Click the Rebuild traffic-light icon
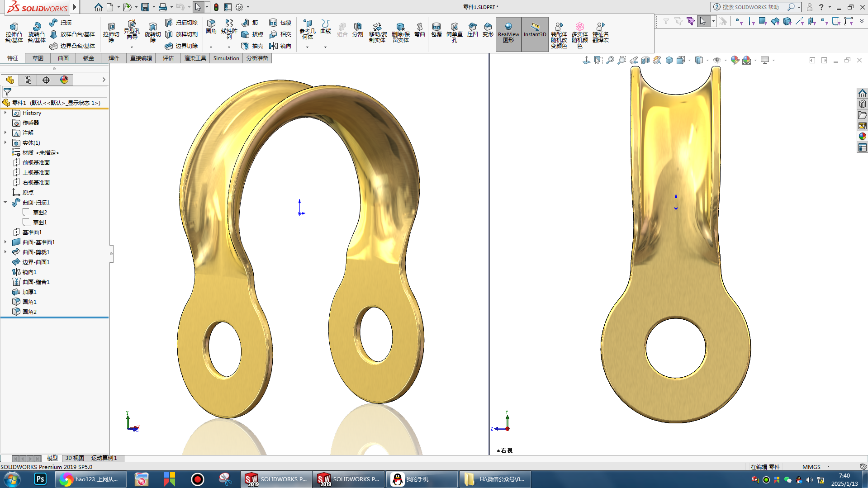Viewport: 868px width, 488px height. pyautogui.click(x=217, y=7)
